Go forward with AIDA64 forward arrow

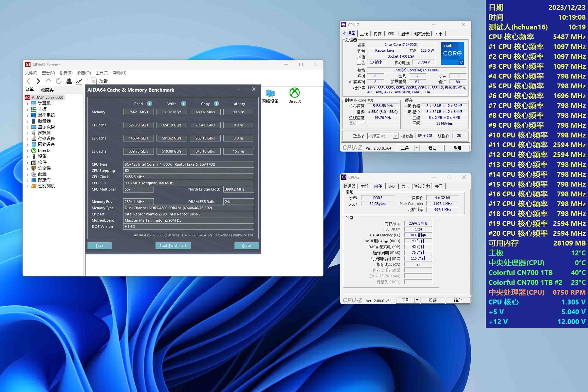(38, 81)
